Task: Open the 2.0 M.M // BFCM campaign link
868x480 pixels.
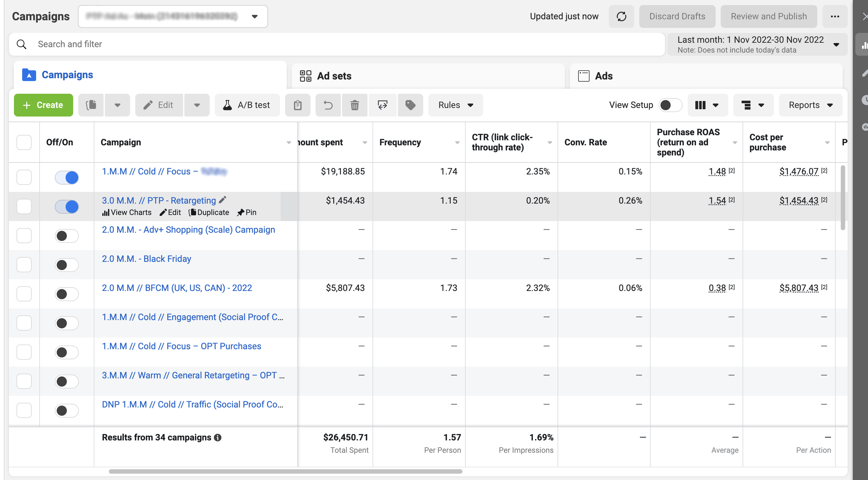Action: 176,288
